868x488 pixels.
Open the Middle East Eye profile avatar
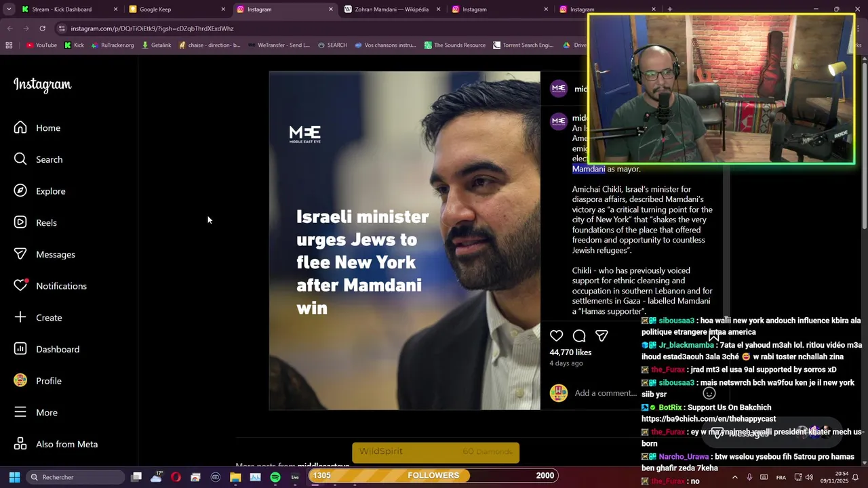coord(559,89)
